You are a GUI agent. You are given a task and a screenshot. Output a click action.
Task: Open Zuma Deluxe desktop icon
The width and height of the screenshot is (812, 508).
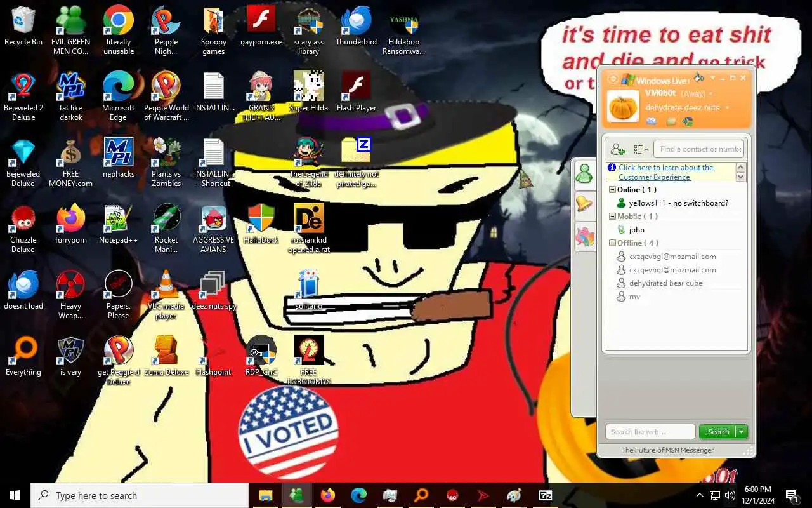click(166, 356)
